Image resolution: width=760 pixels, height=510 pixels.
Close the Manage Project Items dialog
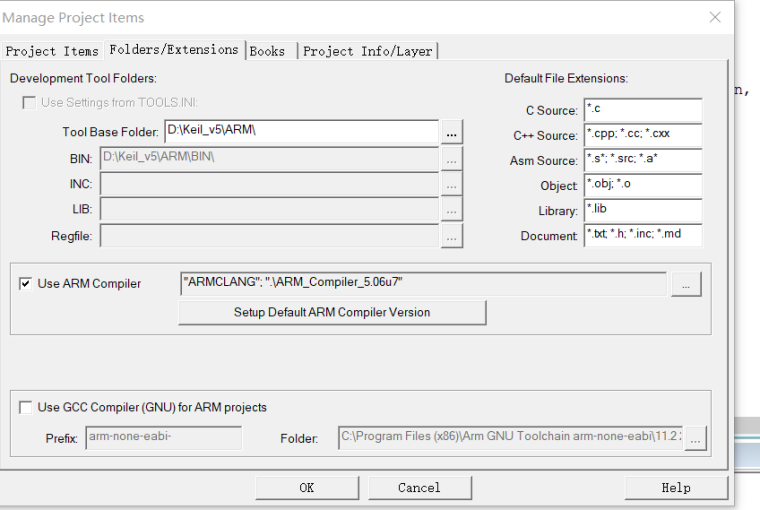pyautogui.click(x=715, y=17)
